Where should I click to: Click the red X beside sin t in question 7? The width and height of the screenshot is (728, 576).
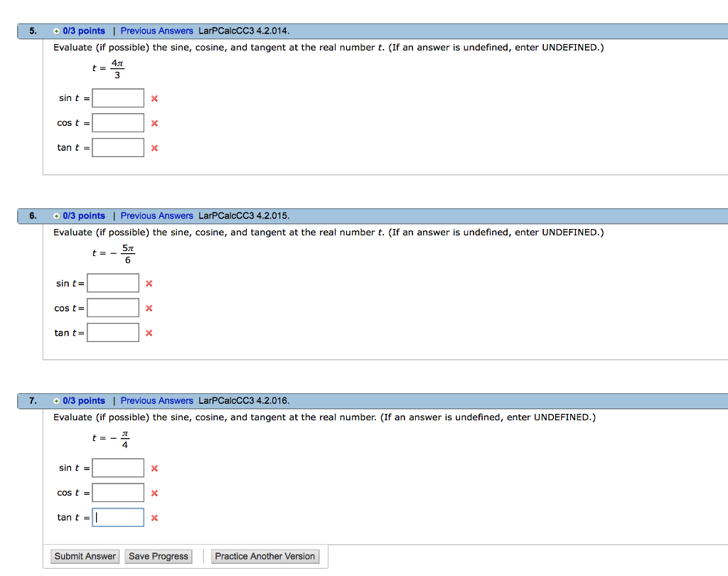pyautogui.click(x=154, y=468)
